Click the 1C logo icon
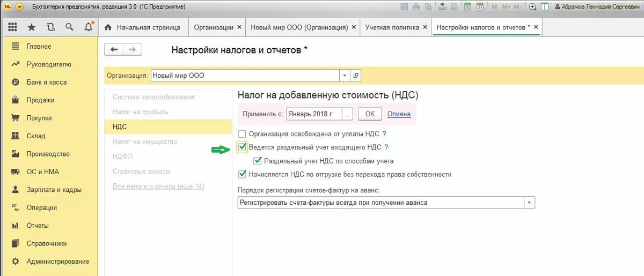This screenshot has width=644, height=276. point(7,7)
